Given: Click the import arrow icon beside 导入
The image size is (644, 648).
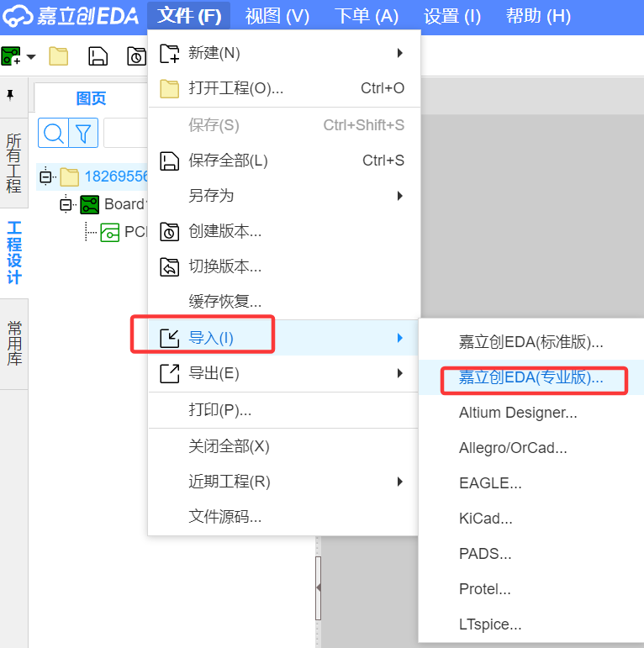Looking at the screenshot, I should tap(169, 338).
